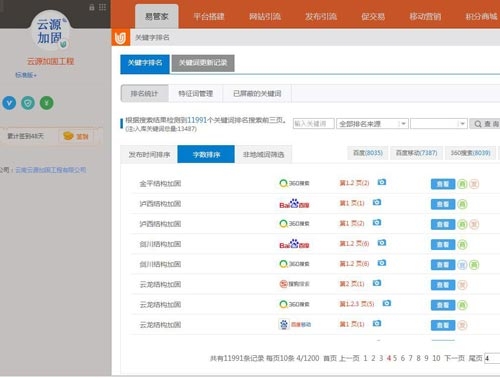Click the 标准版+ version link

(26, 75)
